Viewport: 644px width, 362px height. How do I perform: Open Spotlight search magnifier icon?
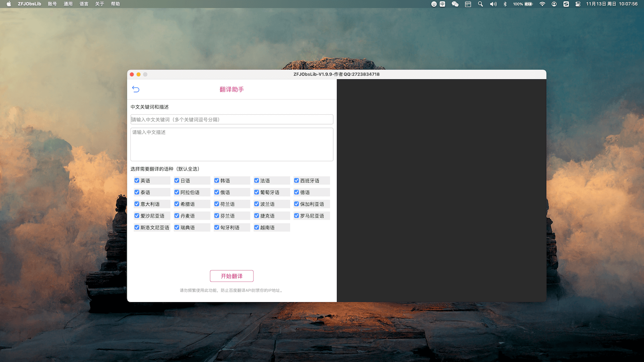480,4
